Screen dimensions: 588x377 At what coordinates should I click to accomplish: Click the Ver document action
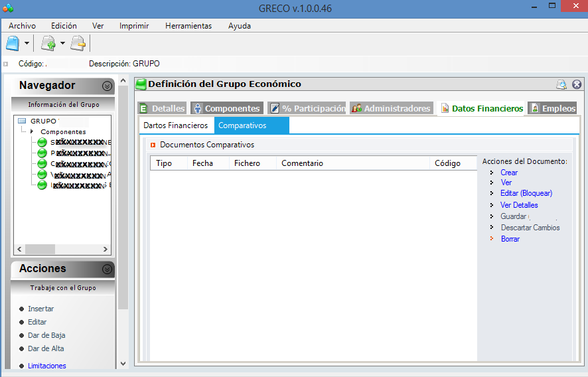click(506, 183)
